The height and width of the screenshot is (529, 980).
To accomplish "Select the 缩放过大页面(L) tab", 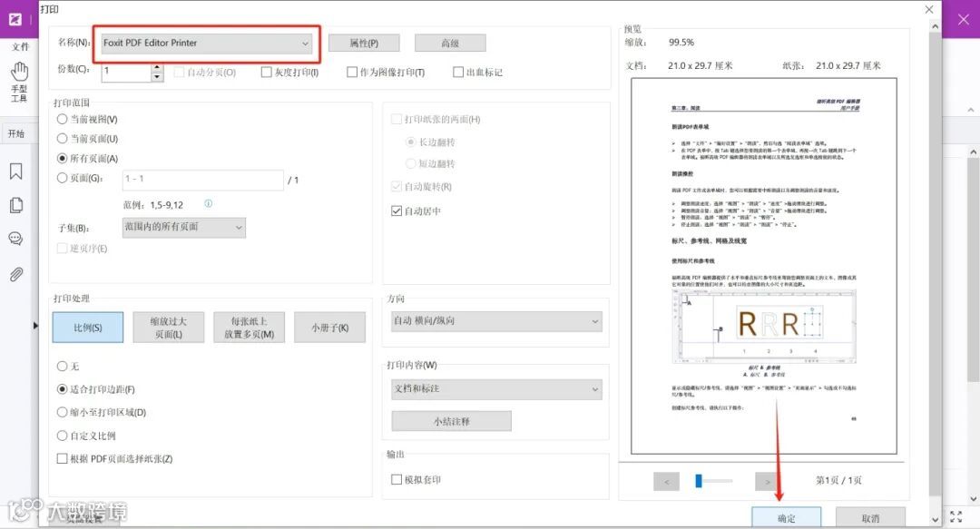I will point(169,328).
